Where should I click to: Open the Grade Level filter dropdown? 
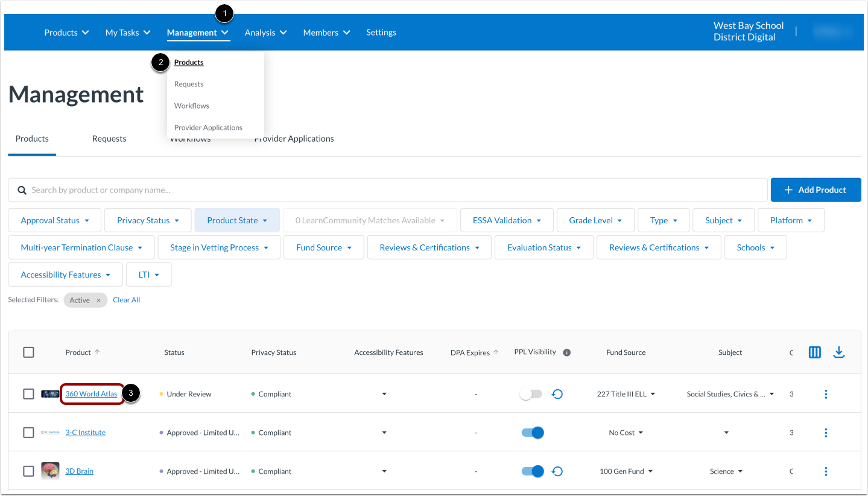click(595, 220)
